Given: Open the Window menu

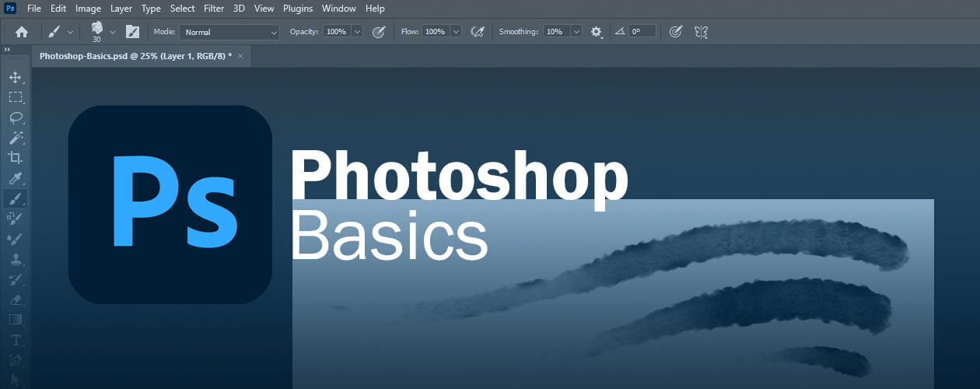Looking at the screenshot, I should (339, 9).
